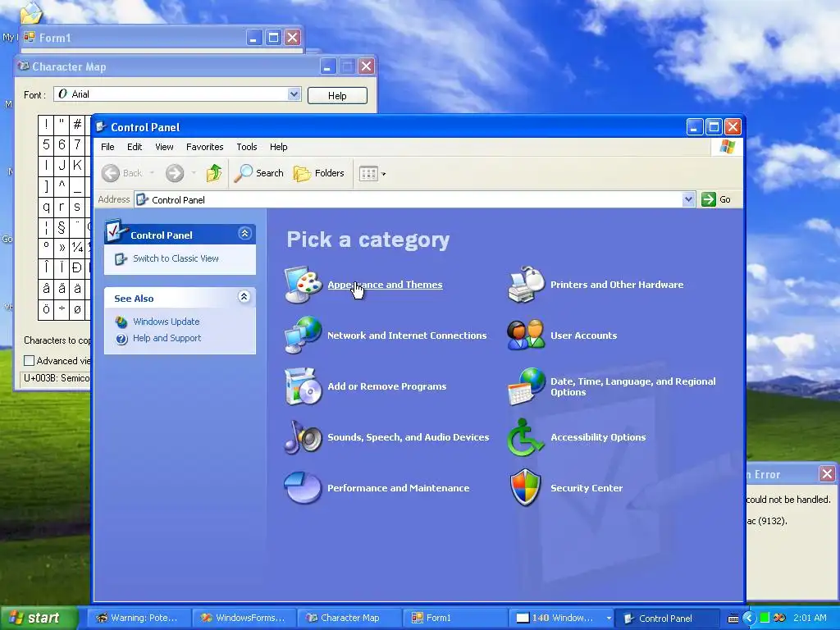Open Forward button history dropdown
This screenshot has width=840, height=630.
click(194, 173)
